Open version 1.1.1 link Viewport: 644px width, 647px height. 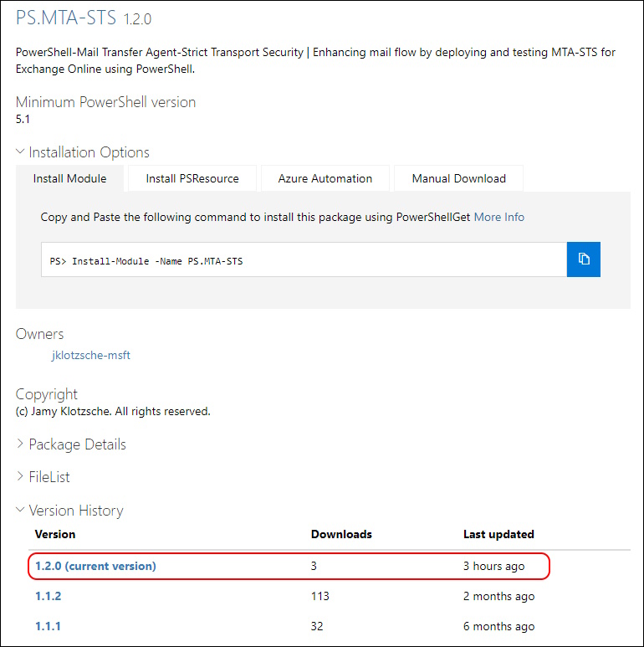48,626
